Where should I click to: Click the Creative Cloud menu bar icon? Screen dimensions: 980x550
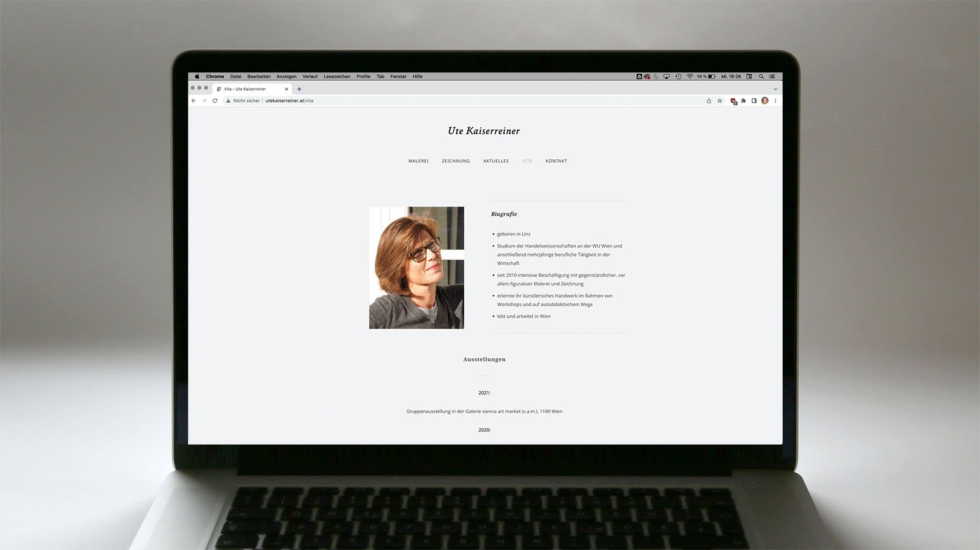click(647, 77)
